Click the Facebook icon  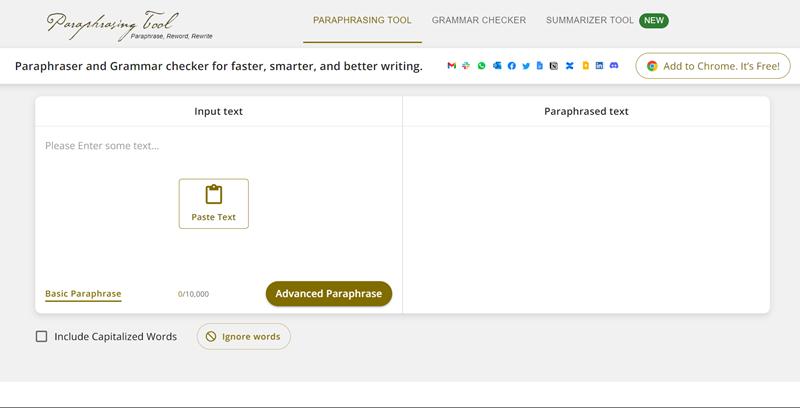tap(512, 66)
